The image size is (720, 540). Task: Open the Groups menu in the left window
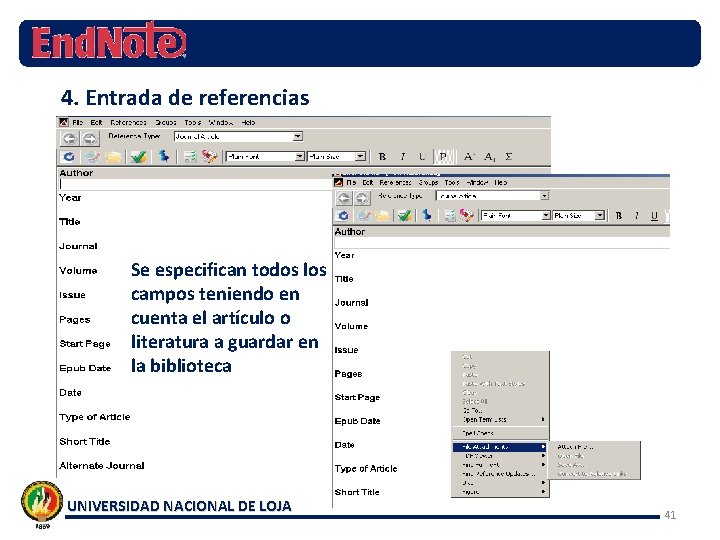[x=165, y=123]
